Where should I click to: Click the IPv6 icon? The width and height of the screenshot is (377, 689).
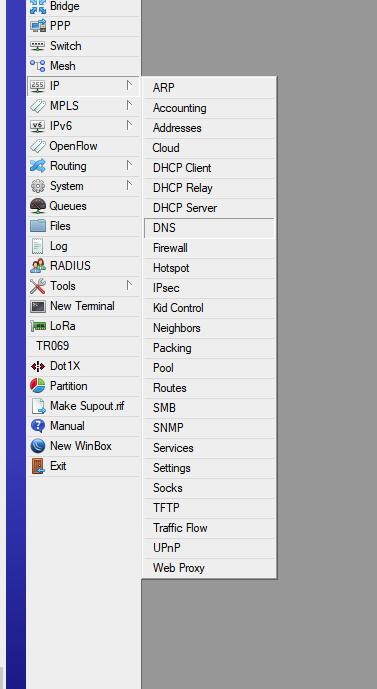click(x=38, y=126)
